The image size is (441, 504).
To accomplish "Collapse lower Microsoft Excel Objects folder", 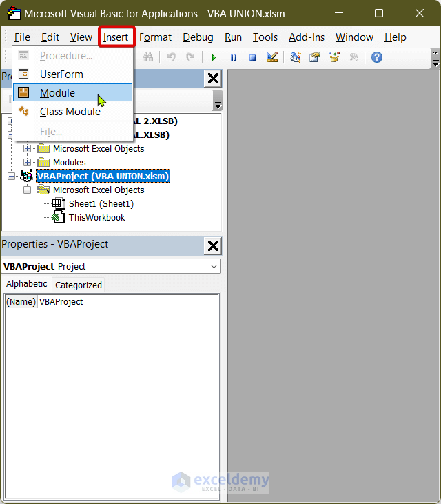I will (28, 190).
